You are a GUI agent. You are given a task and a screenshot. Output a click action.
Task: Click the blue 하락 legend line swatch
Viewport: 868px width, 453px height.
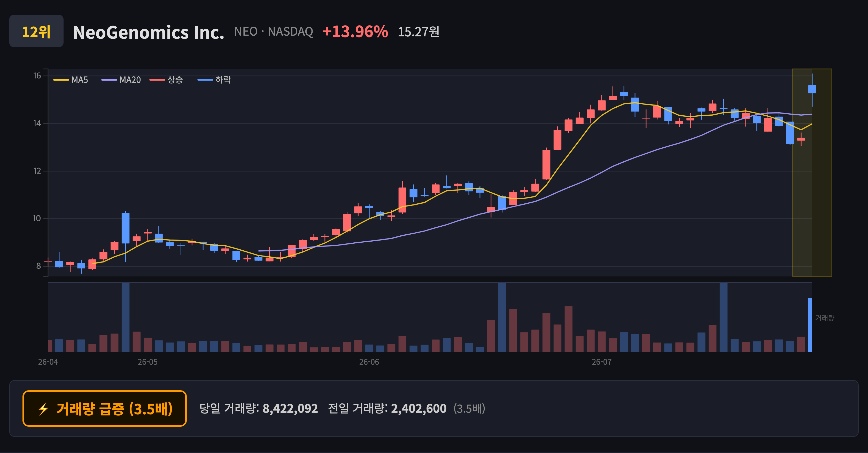[205, 80]
